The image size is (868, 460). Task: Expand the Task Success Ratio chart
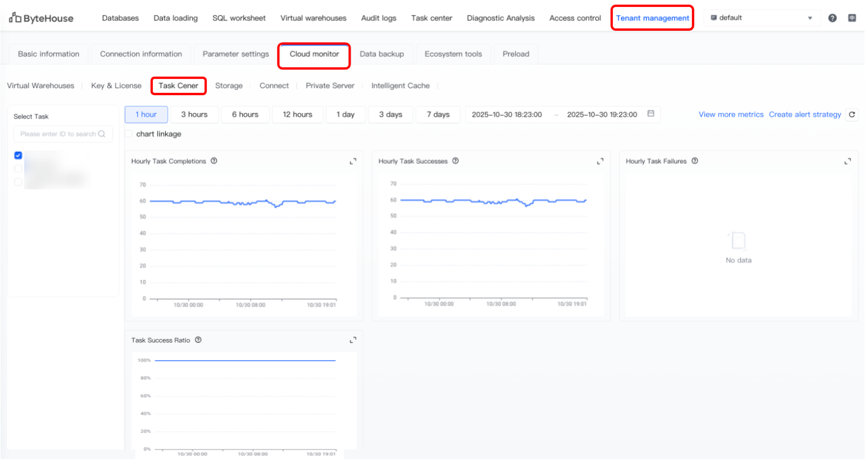[x=353, y=340]
